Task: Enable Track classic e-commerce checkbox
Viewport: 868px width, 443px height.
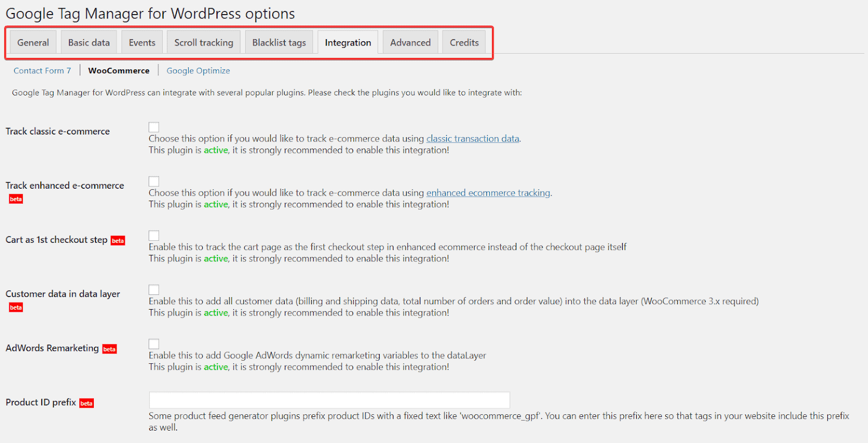Action: pos(154,127)
